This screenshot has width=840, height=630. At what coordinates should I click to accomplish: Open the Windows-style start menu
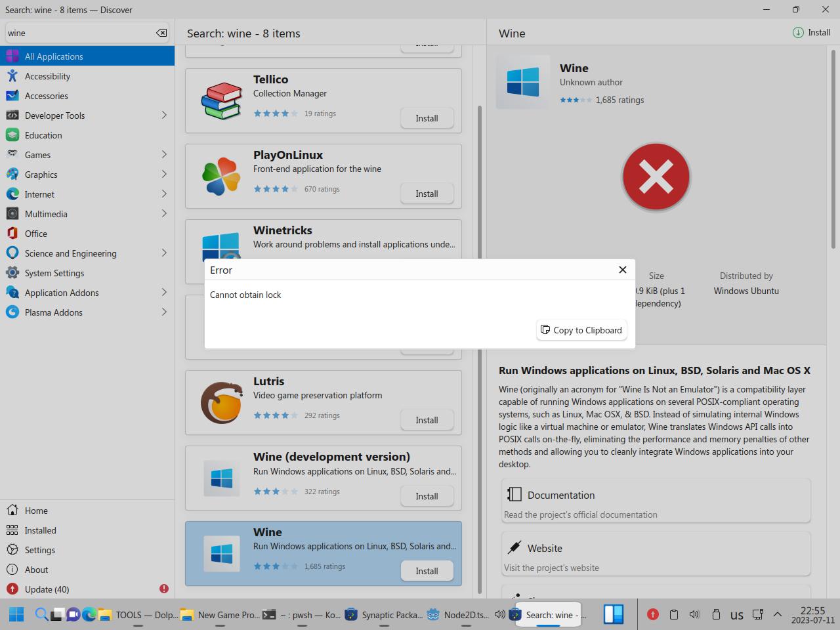(x=16, y=614)
